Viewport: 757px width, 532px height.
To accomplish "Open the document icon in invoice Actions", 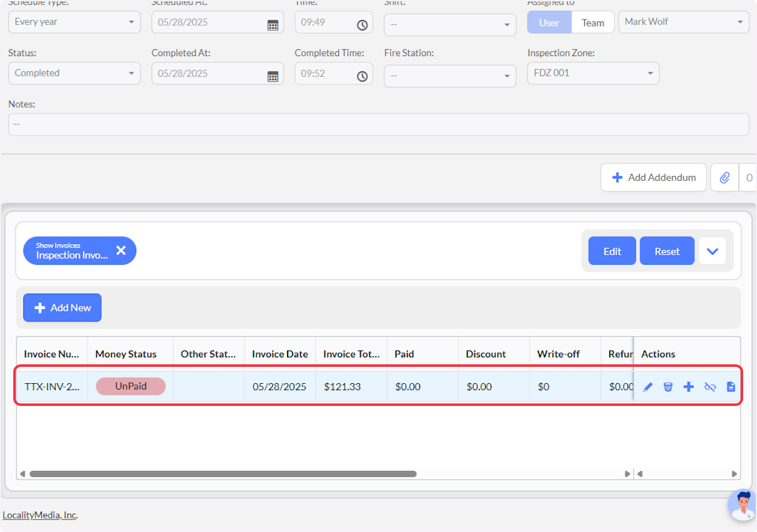I will [731, 387].
